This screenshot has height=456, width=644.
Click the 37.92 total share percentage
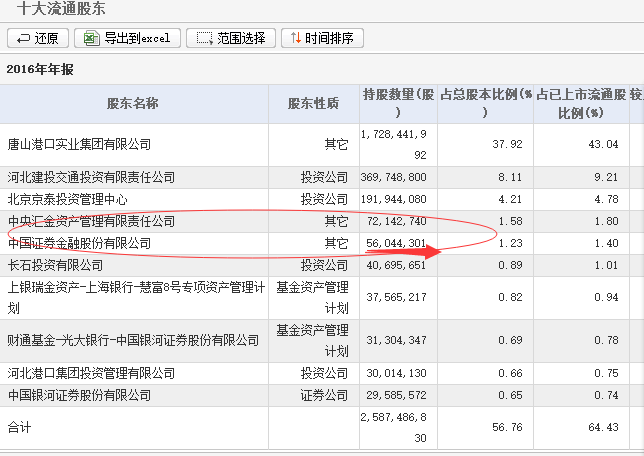point(508,145)
